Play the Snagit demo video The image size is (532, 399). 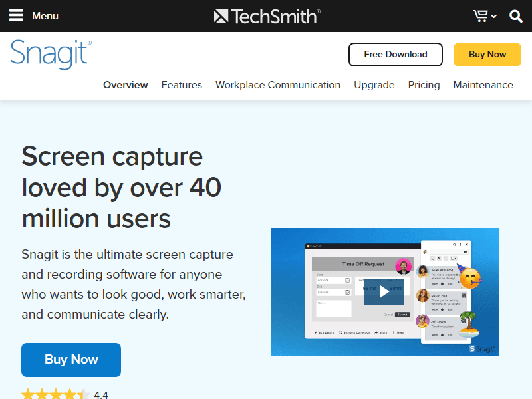(384, 292)
